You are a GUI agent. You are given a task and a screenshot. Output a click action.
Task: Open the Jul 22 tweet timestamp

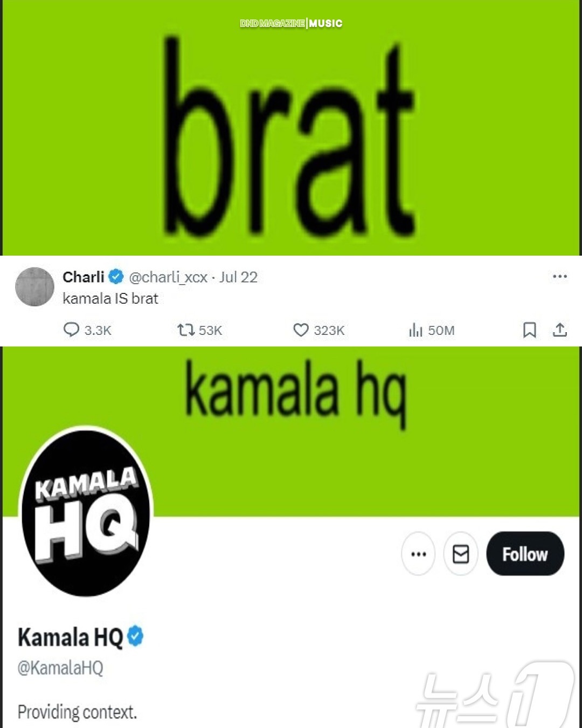(238, 277)
